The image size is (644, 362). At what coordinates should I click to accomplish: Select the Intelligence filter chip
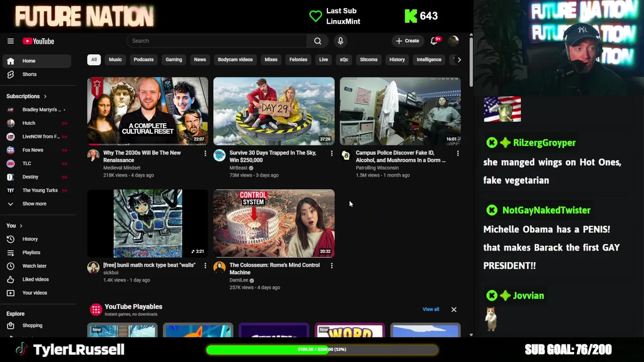429,59
